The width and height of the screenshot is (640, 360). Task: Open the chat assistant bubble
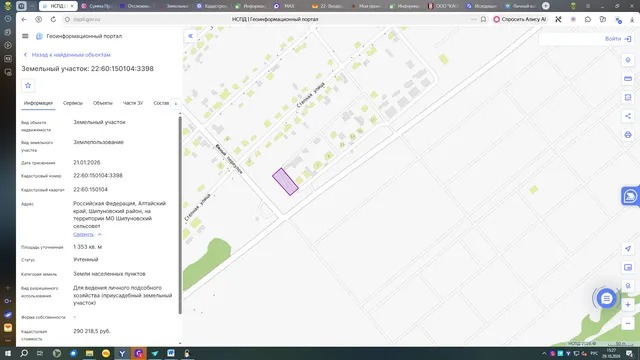tap(607, 299)
